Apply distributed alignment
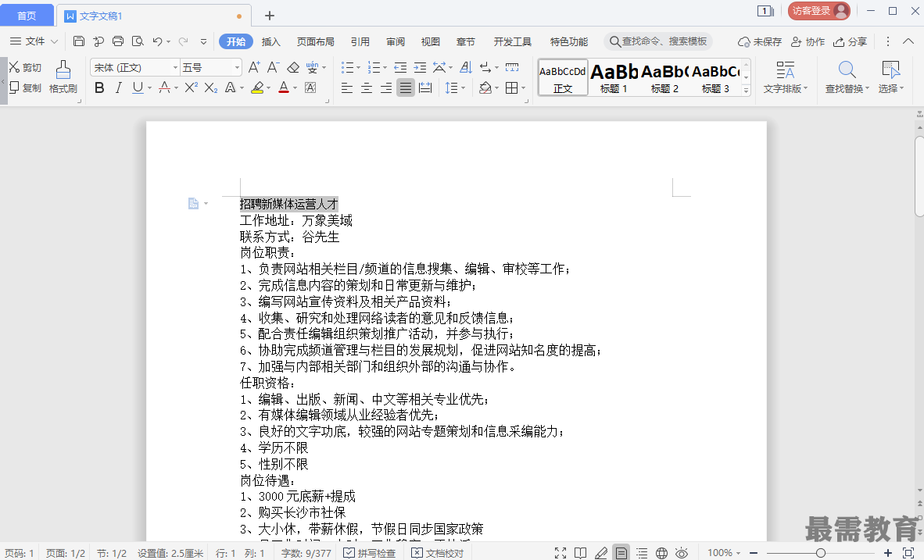 pyautogui.click(x=425, y=87)
